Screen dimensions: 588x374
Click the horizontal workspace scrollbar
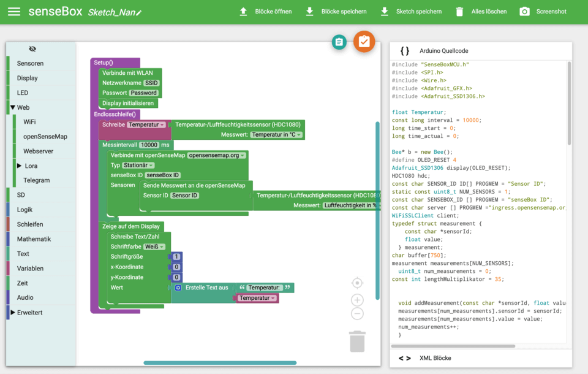(220, 363)
